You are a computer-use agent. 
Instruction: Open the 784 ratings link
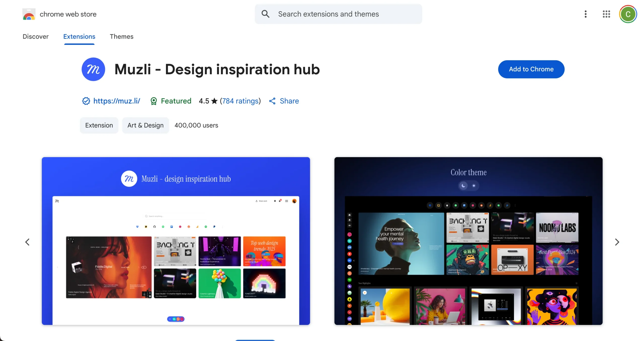240,101
